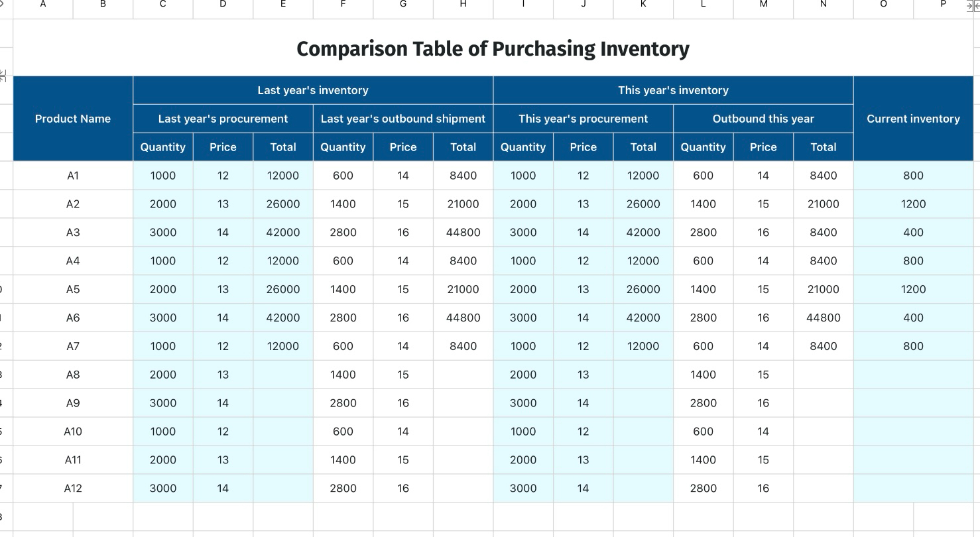Screen dimensions: 980x537
Task: Select the 'Last year's inventory' header cell
Action: click(x=313, y=90)
